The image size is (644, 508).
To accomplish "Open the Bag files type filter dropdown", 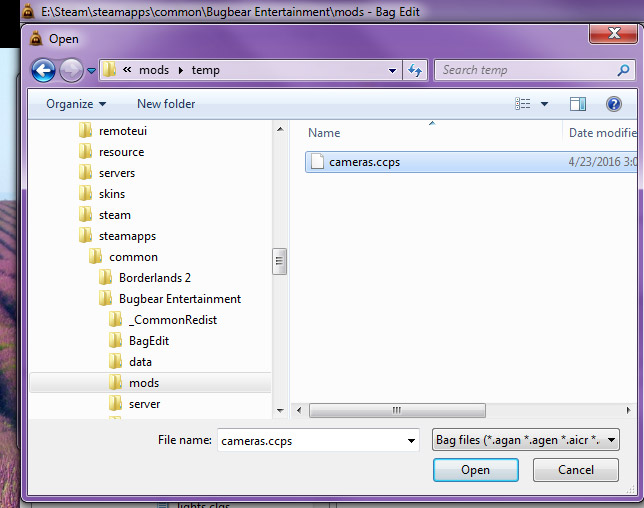I will pos(526,440).
